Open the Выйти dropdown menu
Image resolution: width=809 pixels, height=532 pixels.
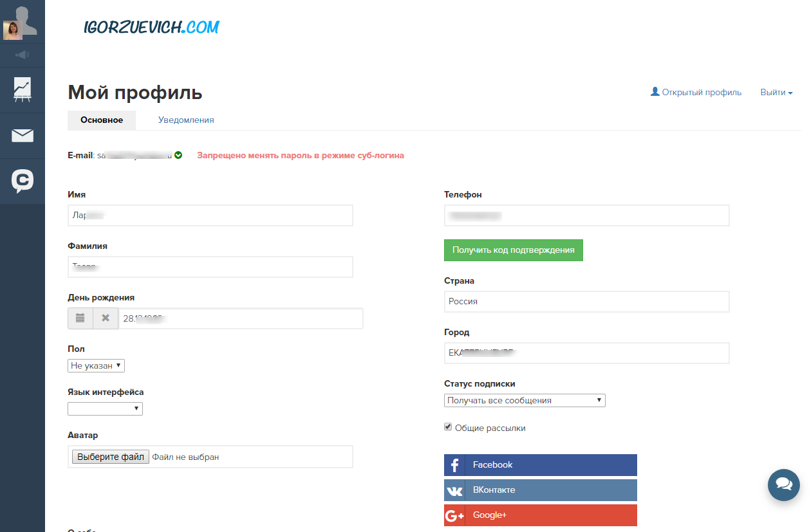click(x=776, y=93)
